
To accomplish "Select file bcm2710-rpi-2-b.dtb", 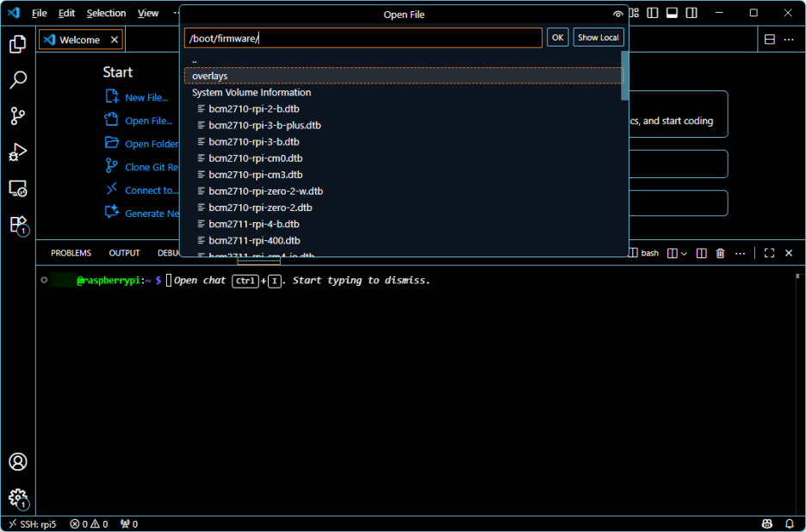I will click(402, 109).
